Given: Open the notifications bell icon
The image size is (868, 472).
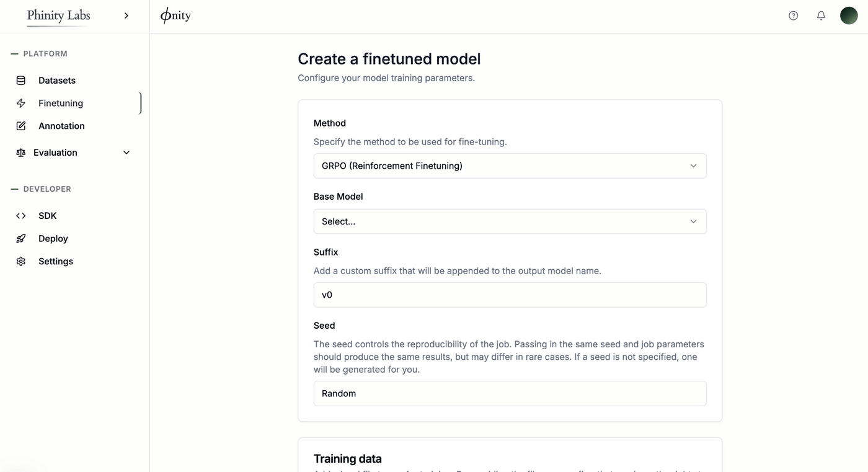Looking at the screenshot, I should 821,16.
